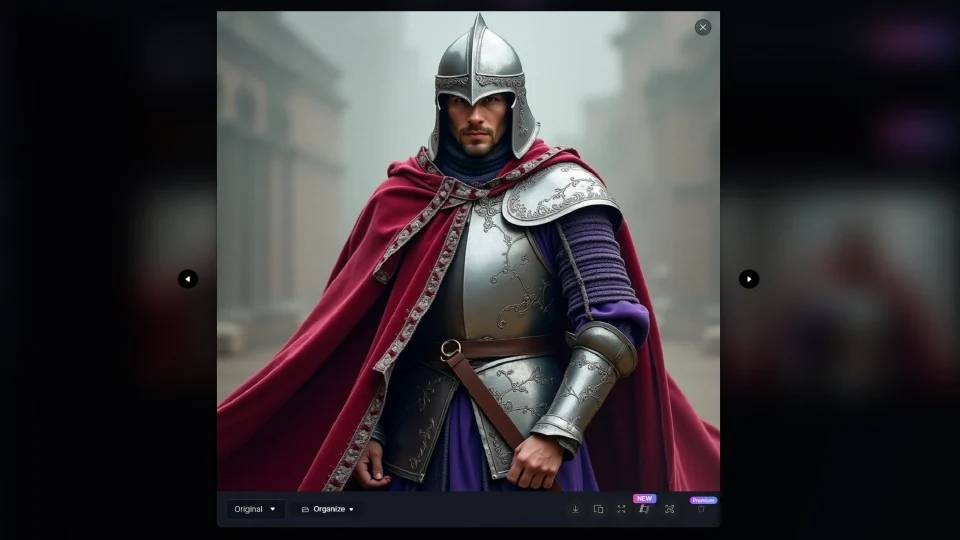
Task: Click the icon under the NEW badge
Action: click(x=644, y=509)
